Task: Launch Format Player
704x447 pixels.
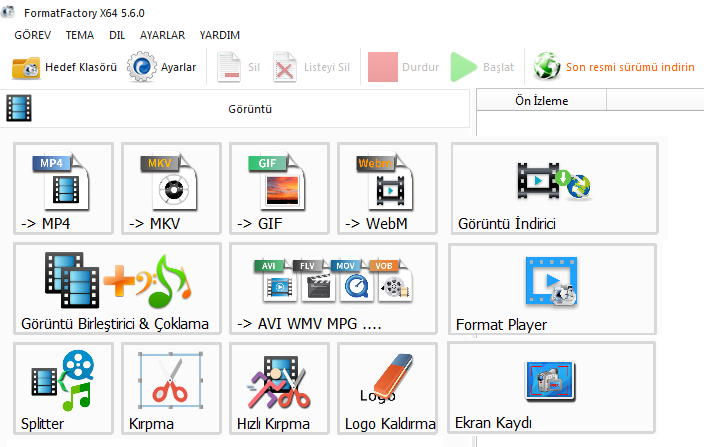Action: pyautogui.click(x=552, y=289)
